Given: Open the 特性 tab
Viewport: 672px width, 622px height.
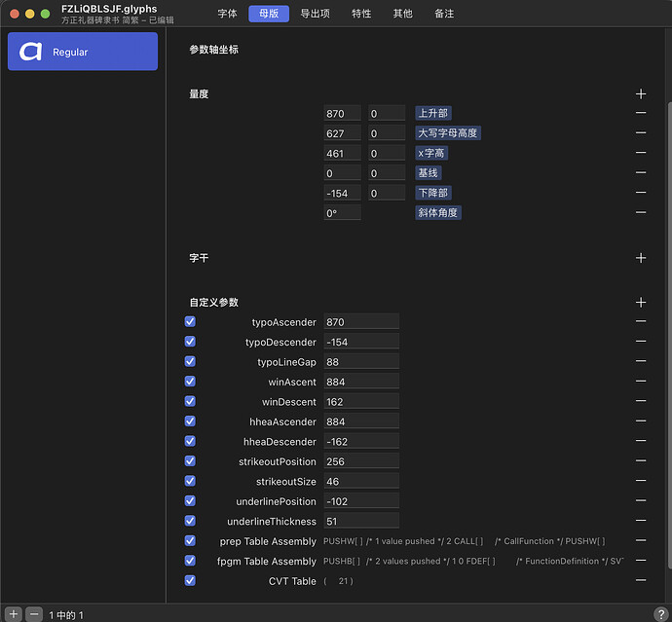Looking at the screenshot, I should tap(361, 14).
